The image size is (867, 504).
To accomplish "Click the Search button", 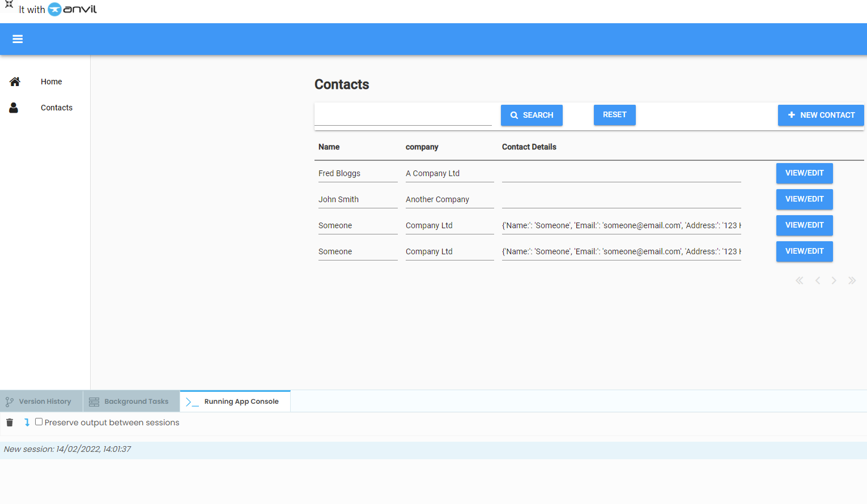I will 532,115.
